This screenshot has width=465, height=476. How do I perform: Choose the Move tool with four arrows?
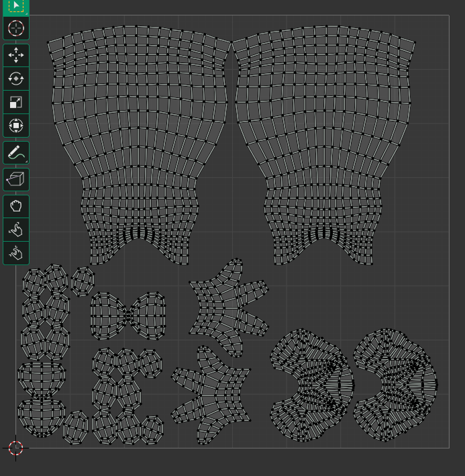coord(16,55)
